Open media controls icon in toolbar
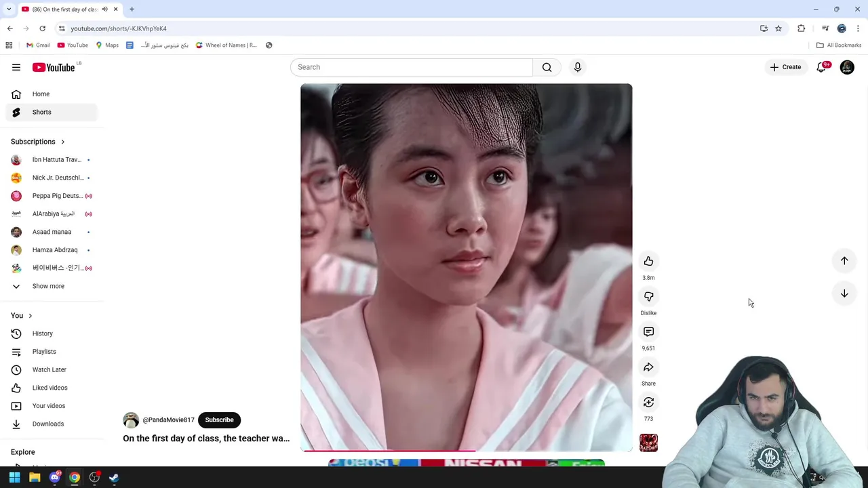Image resolution: width=868 pixels, height=488 pixels. tap(825, 28)
